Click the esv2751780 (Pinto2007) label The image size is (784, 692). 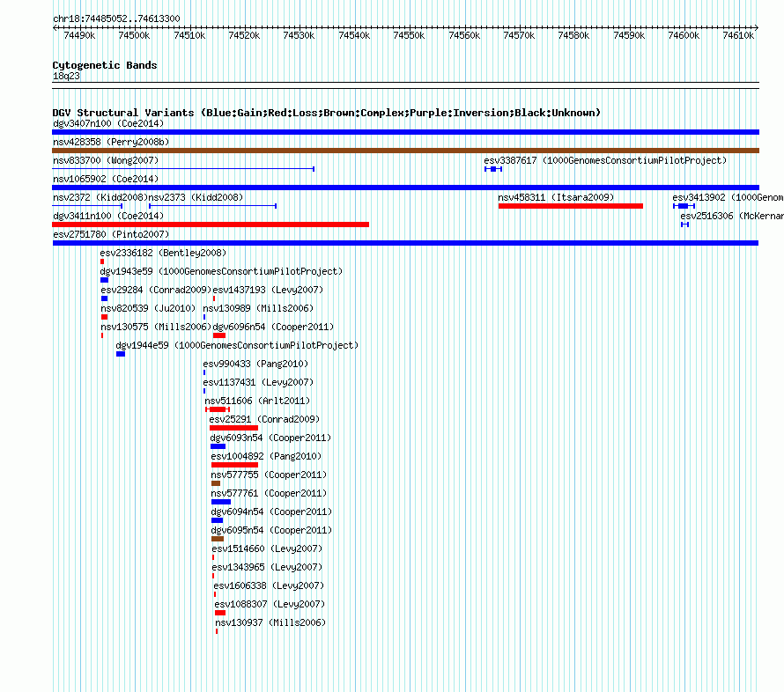111,234
